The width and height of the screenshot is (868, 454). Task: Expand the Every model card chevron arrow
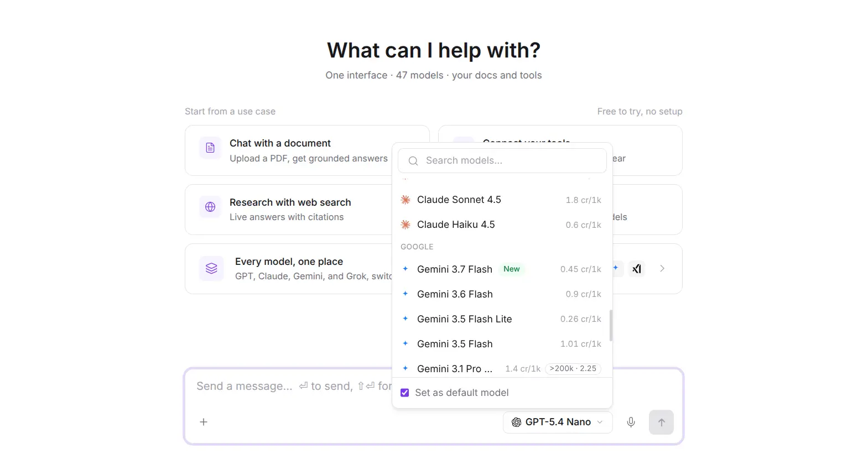(662, 269)
